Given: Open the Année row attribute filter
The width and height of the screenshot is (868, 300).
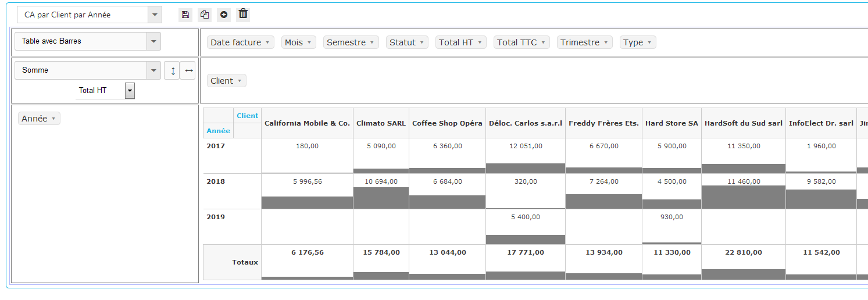Looking at the screenshot, I should pos(53,119).
